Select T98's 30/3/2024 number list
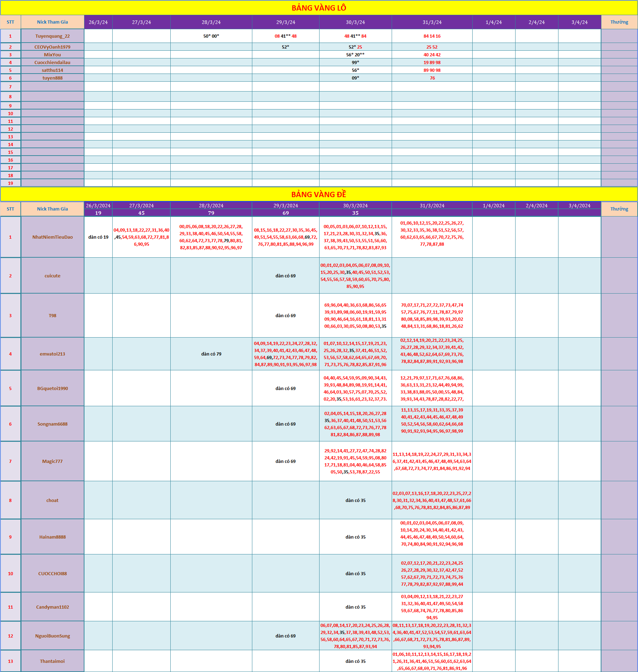This screenshot has height=672, width=638. coord(355,315)
